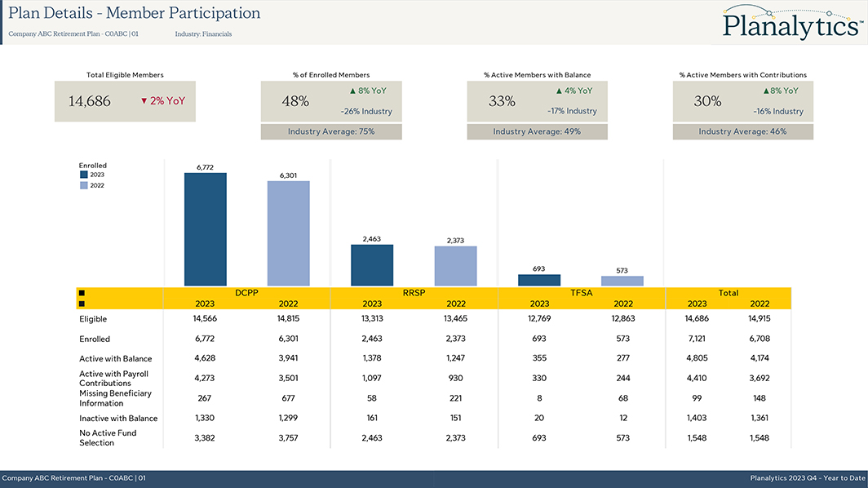The height and width of the screenshot is (488, 868).
Task: Click the Industry Average: 75% bar
Action: tap(331, 131)
